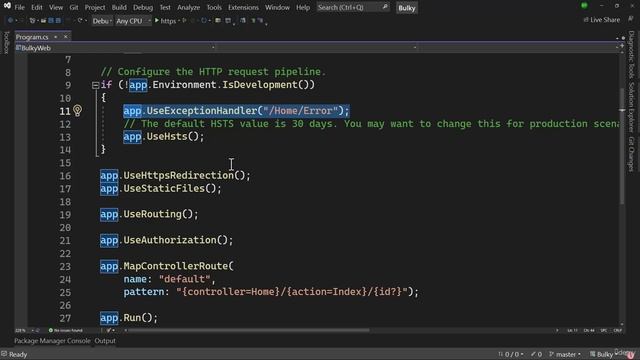Switch to the Program.cs tab
The height and width of the screenshot is (360, 640).
[32, 37]
